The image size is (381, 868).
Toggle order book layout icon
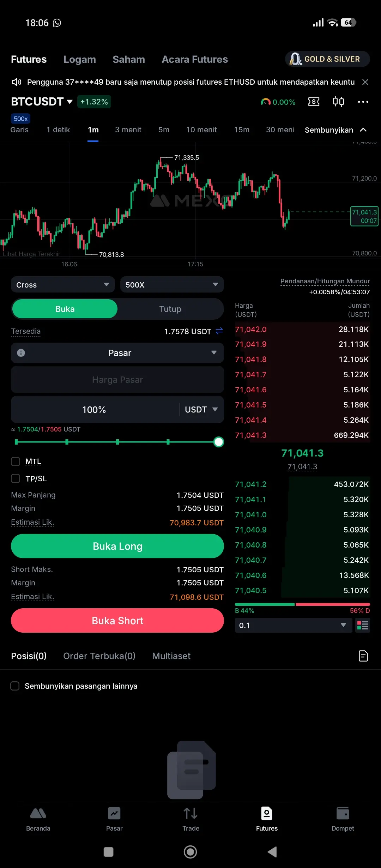point(363,625)
